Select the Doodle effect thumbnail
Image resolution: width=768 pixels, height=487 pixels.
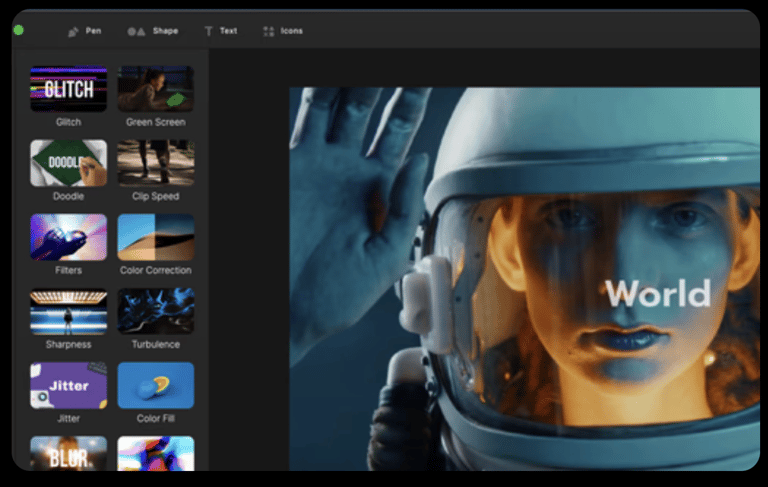[x=68, y=162]
